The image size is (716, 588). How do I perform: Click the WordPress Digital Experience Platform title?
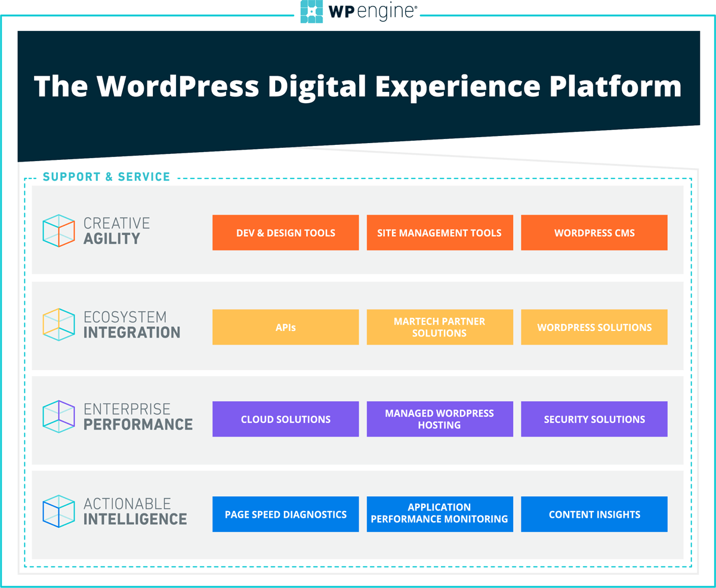(x=357, y=86)
